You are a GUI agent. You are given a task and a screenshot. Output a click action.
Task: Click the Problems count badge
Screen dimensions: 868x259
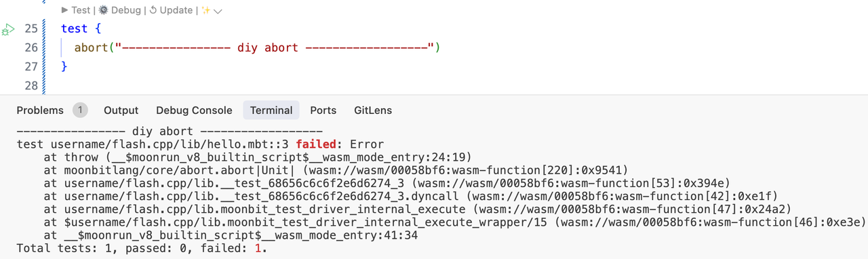[x=80, y=110]
